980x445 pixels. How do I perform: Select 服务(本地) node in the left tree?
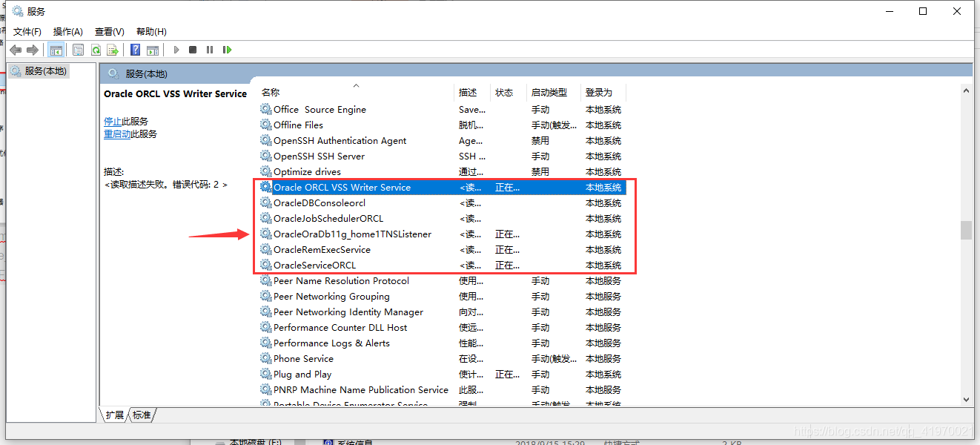[45, 71]
